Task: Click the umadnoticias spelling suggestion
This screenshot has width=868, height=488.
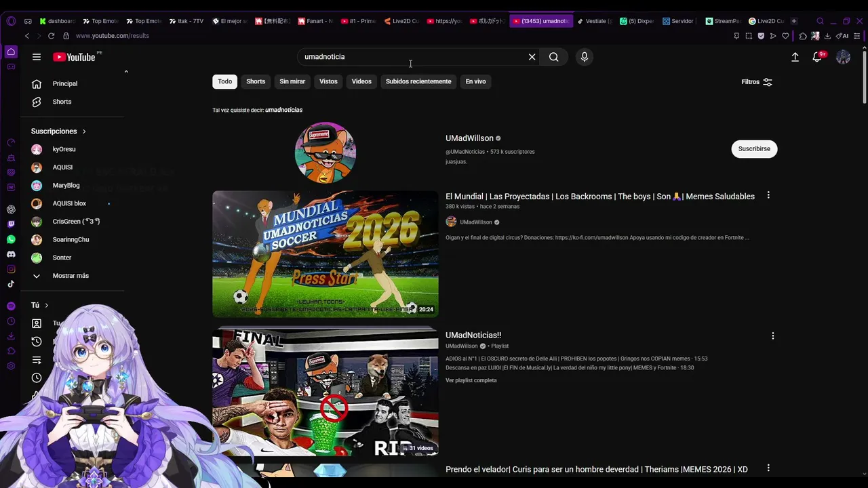Action: click(284, 110)
